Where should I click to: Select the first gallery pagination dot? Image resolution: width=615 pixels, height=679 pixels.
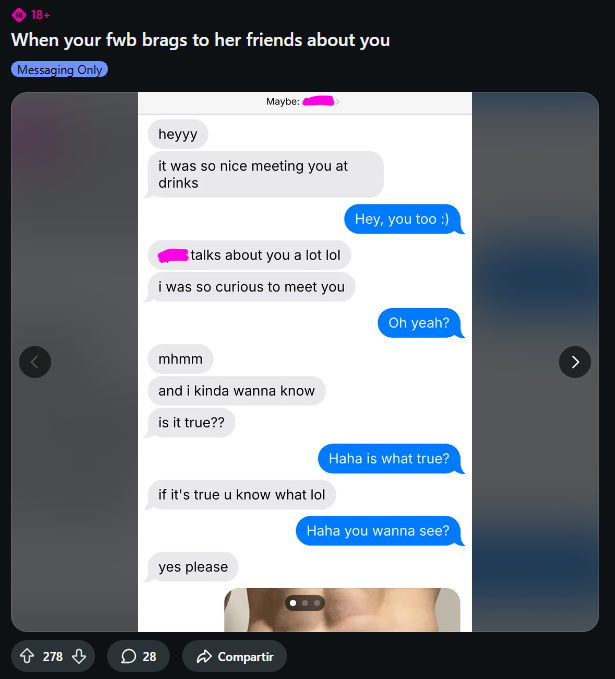293,603
